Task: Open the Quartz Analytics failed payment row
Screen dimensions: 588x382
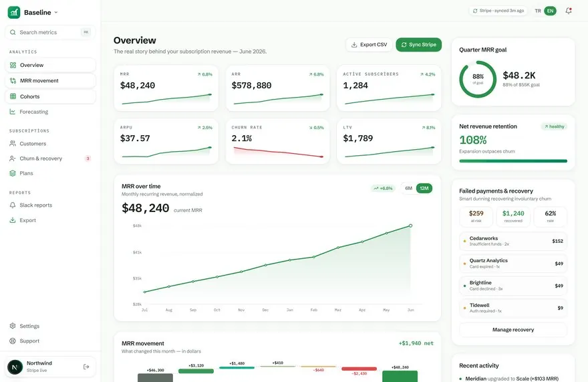Action: (x=513, y=264)
